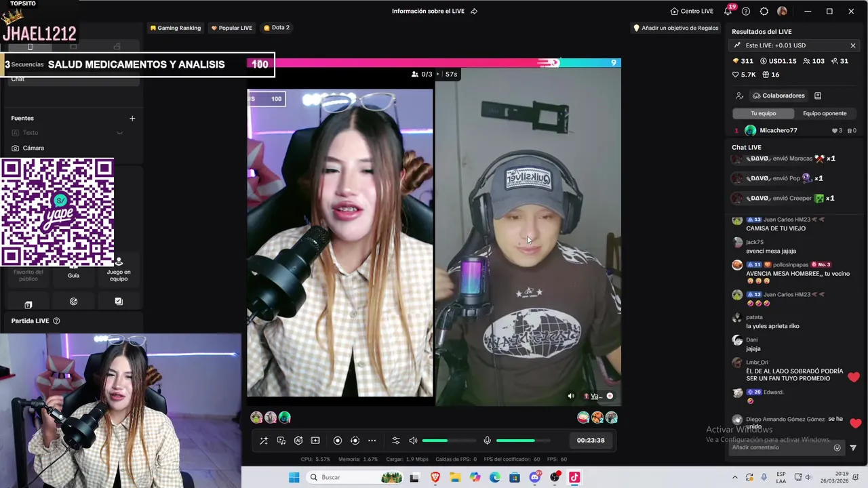Open the magic wand effects tool

pyautogui.click(x=264, y=441)
